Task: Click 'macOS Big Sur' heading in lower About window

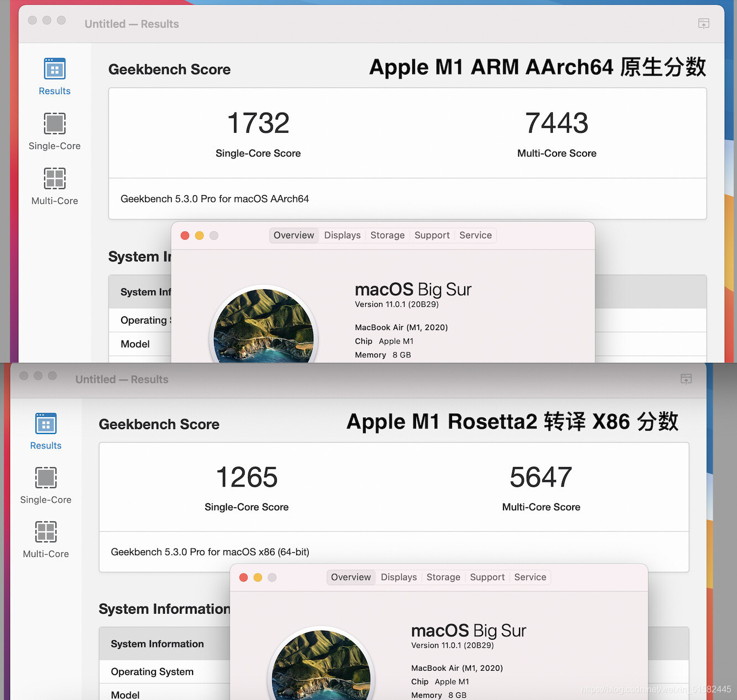Action: [469, 631]
